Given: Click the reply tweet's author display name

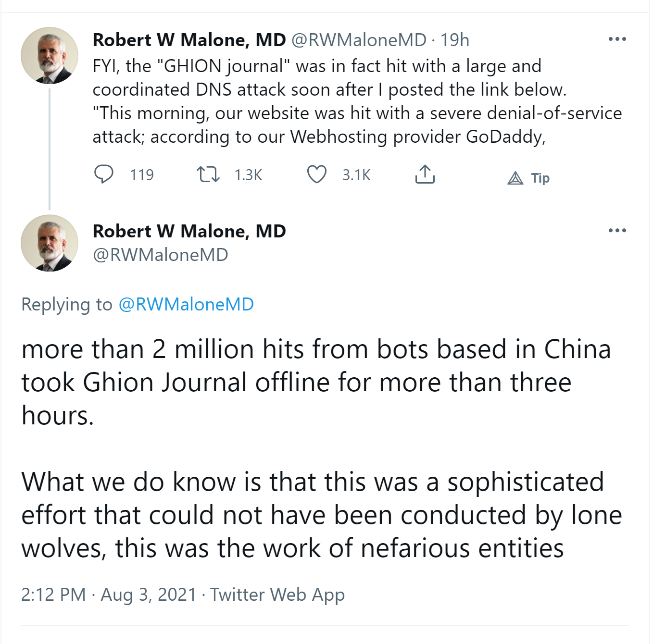Looking at the screenshot, I should (189, 232).
